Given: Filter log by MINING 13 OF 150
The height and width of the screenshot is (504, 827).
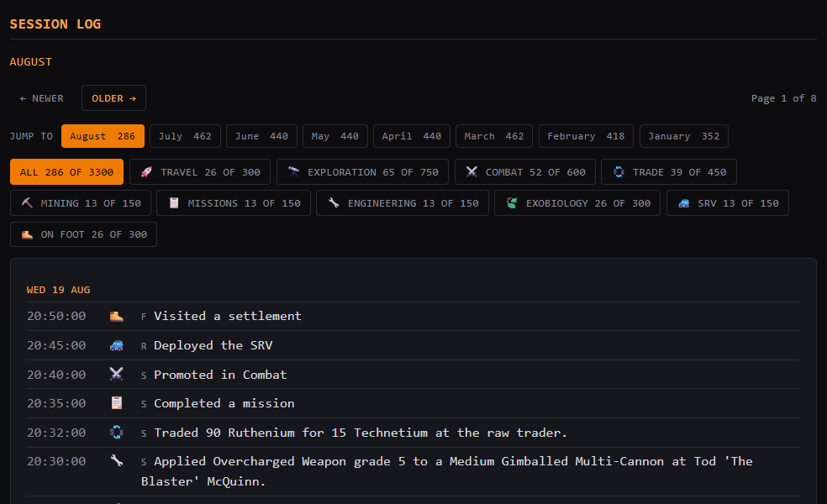Looking at the screenshot, I should 81,203.
